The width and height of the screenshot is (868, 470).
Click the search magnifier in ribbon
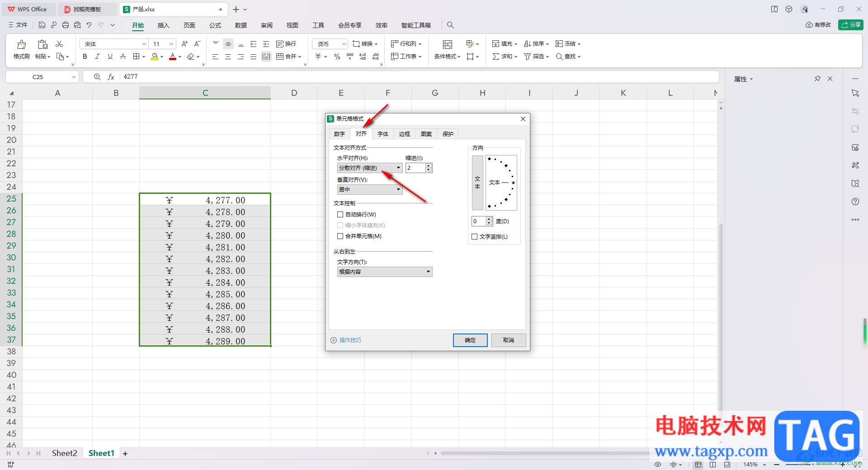(x=450, y=25)
